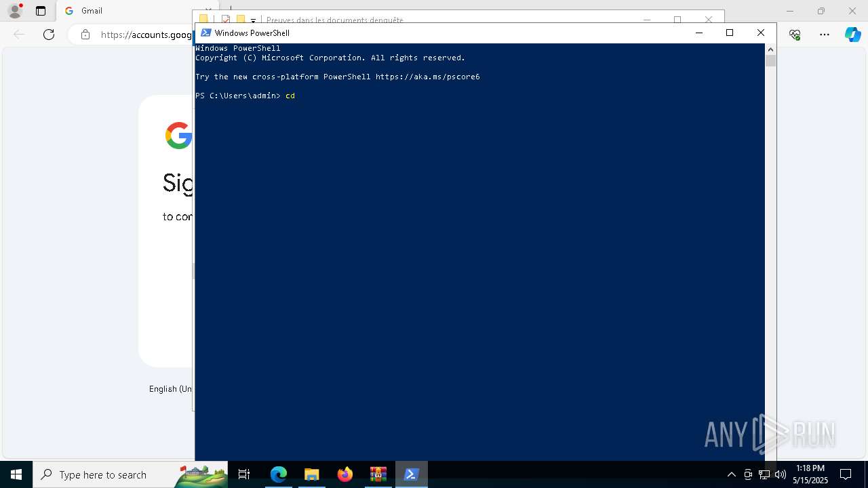Minimize the File Explorer window
Viewport: 868px width, 488px height.
(647, 20)
